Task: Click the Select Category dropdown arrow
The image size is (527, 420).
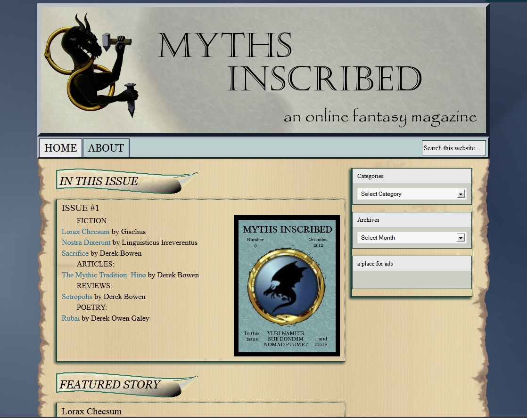Action: pos(461,194)
